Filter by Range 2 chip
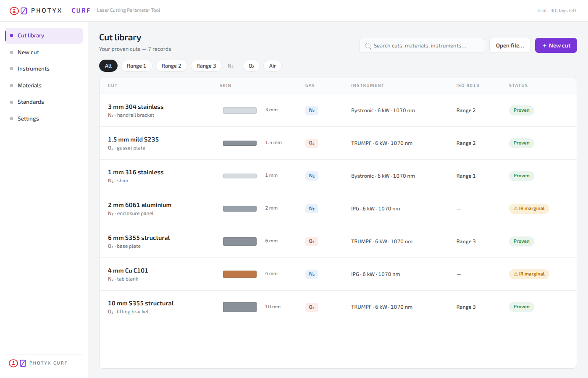Screen dimensions: 588x378 click(x=171, y=66)
